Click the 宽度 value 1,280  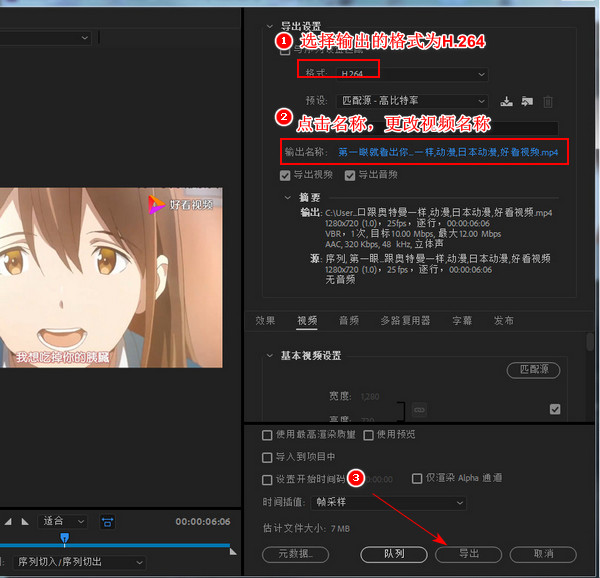(370, 396)
